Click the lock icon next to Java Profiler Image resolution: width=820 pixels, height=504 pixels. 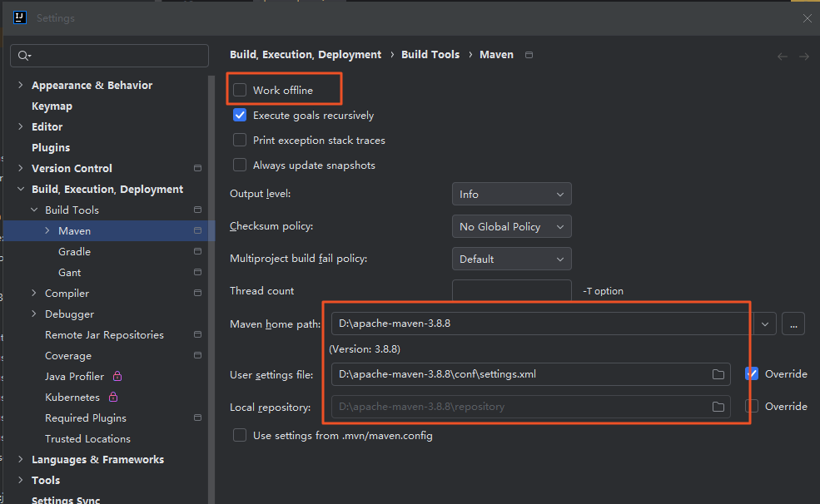[x=117, y=376]
